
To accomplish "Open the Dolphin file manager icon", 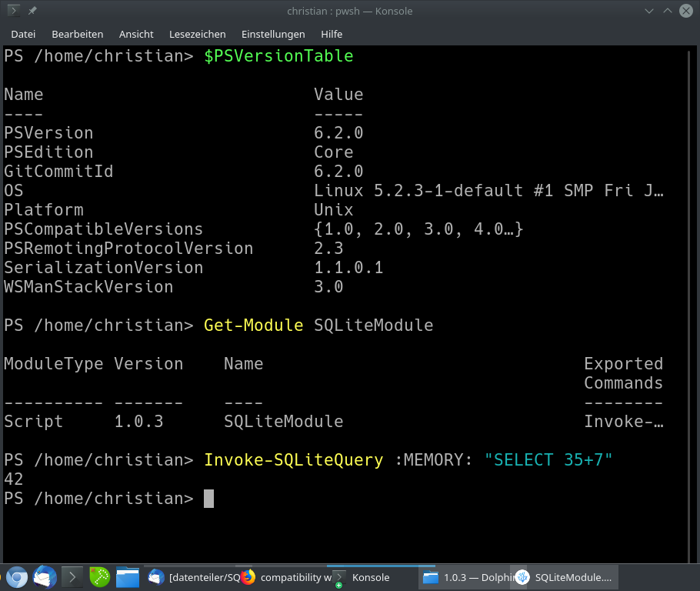I will pyautogui.click(x=128, y=577).
